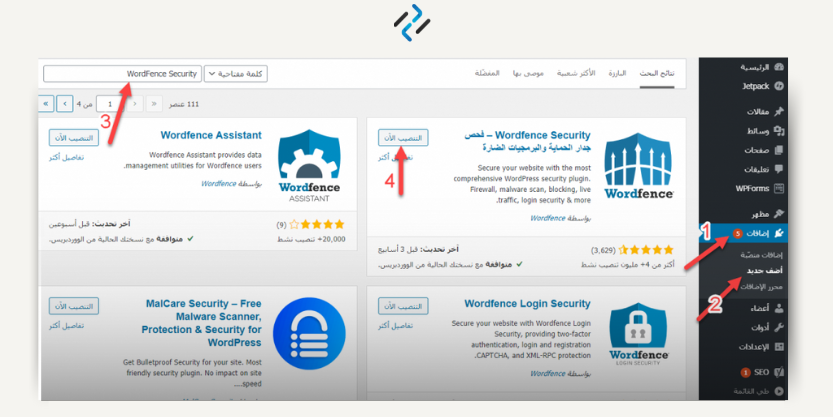The image size is (833, 417).
Task: Click the MalCare Security padlock logo
Action: click(x=309, y=334)
